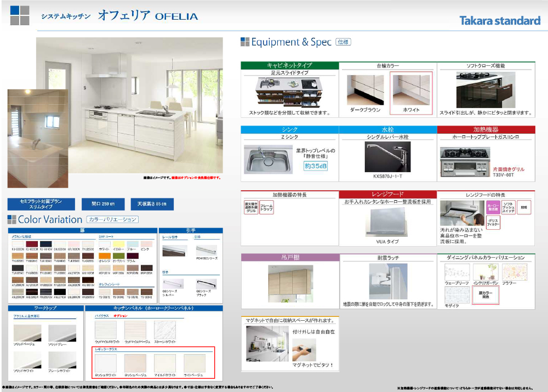The height and width of the screenshot is (392, 548).
Task: Select the grill feature badge under 加熱機器の特長
Action: click(x=251, y=207)
